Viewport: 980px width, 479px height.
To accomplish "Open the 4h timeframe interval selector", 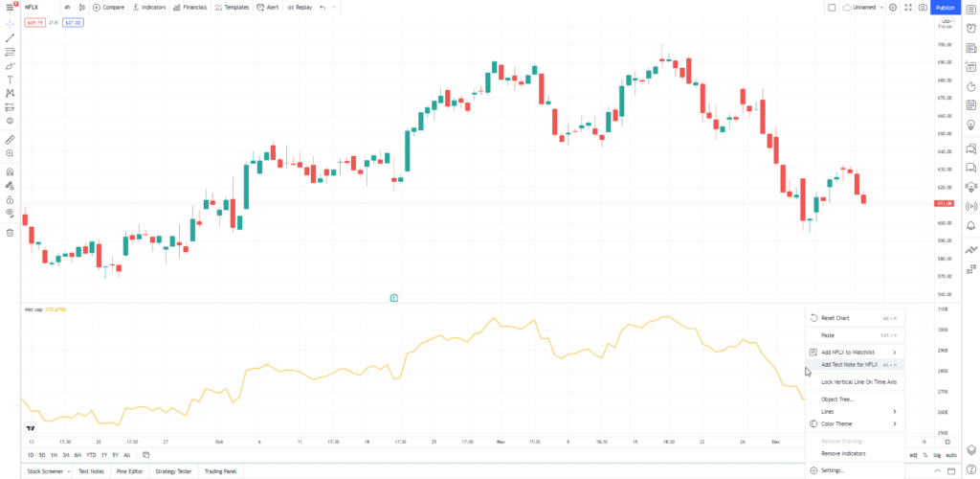I will pos(67,8).
